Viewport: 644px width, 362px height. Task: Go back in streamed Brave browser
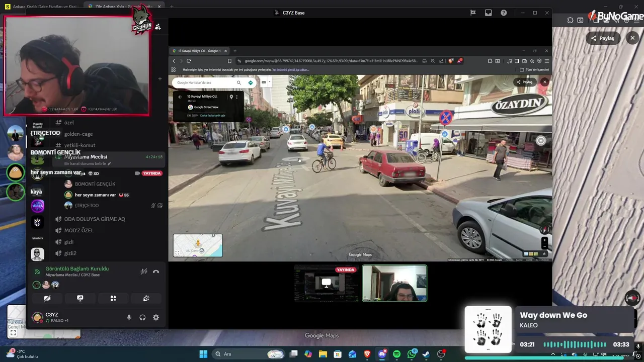(x=174, y=61)
